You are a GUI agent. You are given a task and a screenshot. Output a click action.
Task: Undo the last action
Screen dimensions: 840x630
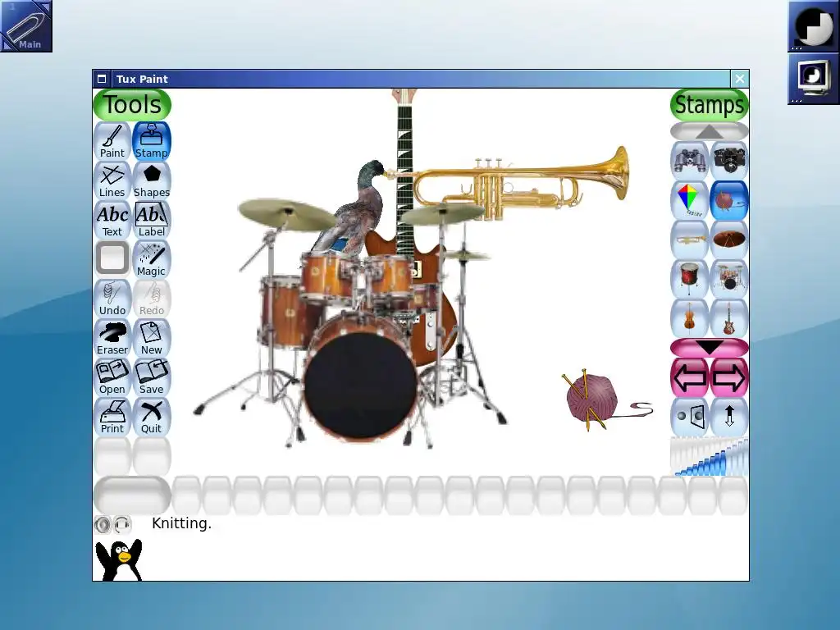click(x=112, y=299)
